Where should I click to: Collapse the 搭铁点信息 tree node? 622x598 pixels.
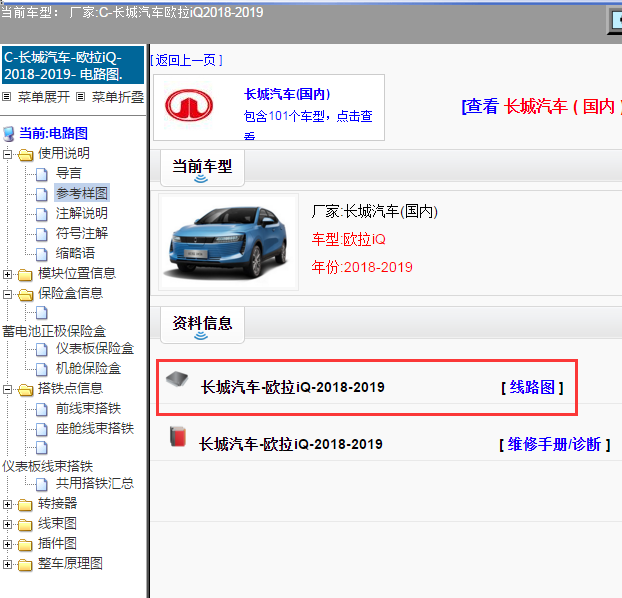point(7,389)
